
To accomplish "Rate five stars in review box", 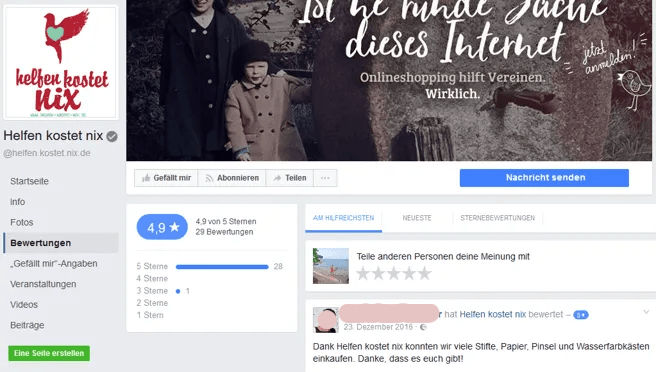I will point(424,274).
